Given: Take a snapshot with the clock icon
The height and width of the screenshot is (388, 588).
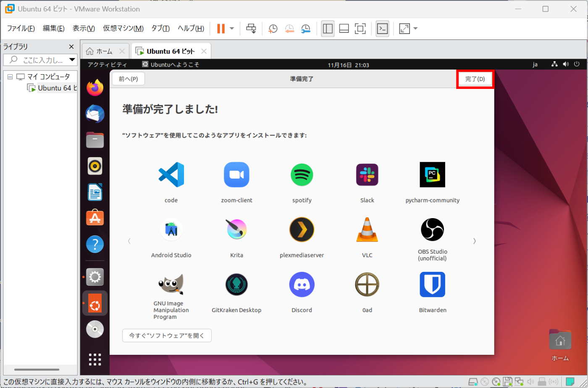Looking at the screenshot, I should point(273,29).
